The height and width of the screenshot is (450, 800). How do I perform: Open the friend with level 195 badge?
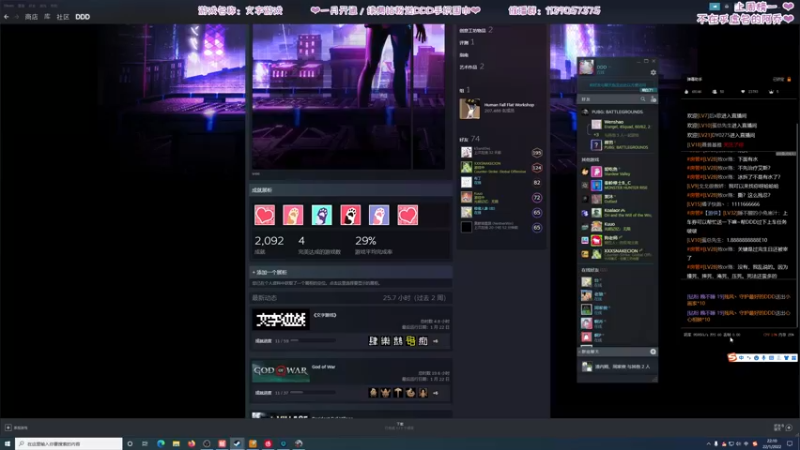(x=501, y=153)
